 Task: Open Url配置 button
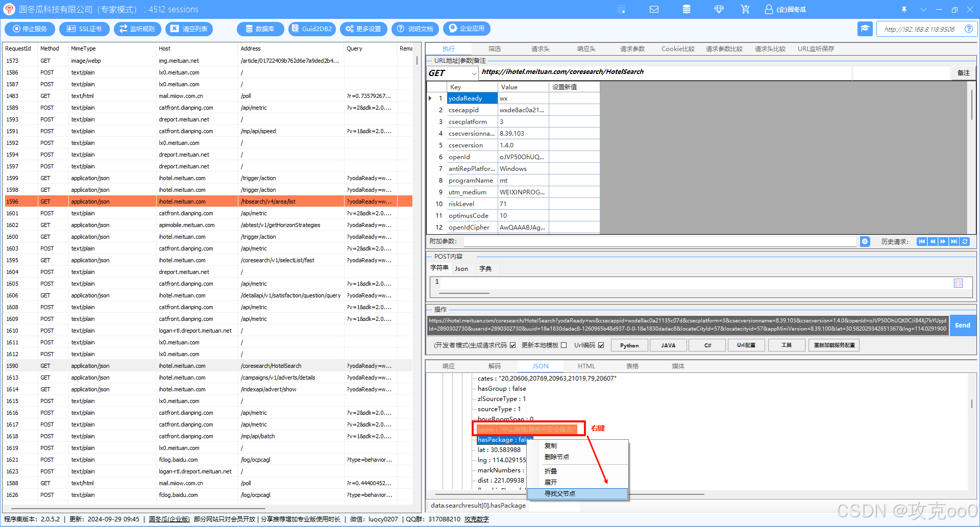click(x=746, y=345)
